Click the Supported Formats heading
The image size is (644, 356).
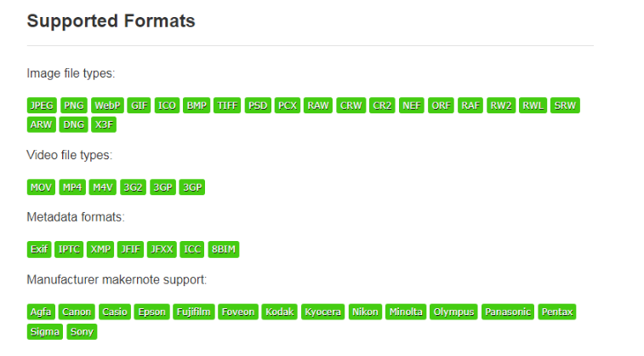pos(111,20)
